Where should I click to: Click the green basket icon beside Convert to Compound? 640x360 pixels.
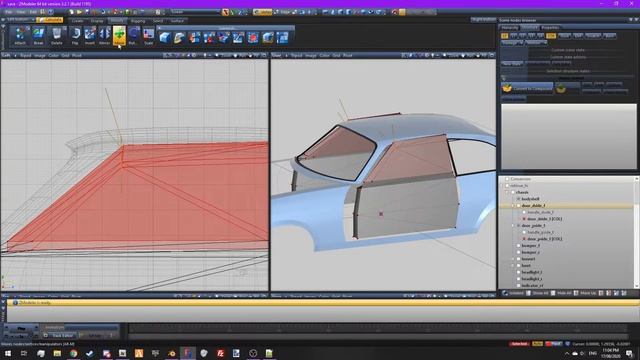[561, 88]
